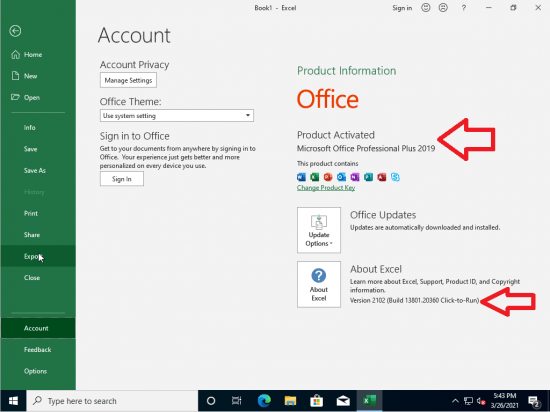Click the taskbar search box
550x412 pixels.
pos(112,401)
